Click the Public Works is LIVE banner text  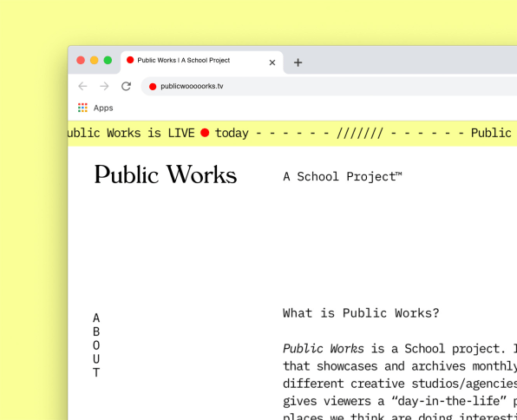(131, 133)
